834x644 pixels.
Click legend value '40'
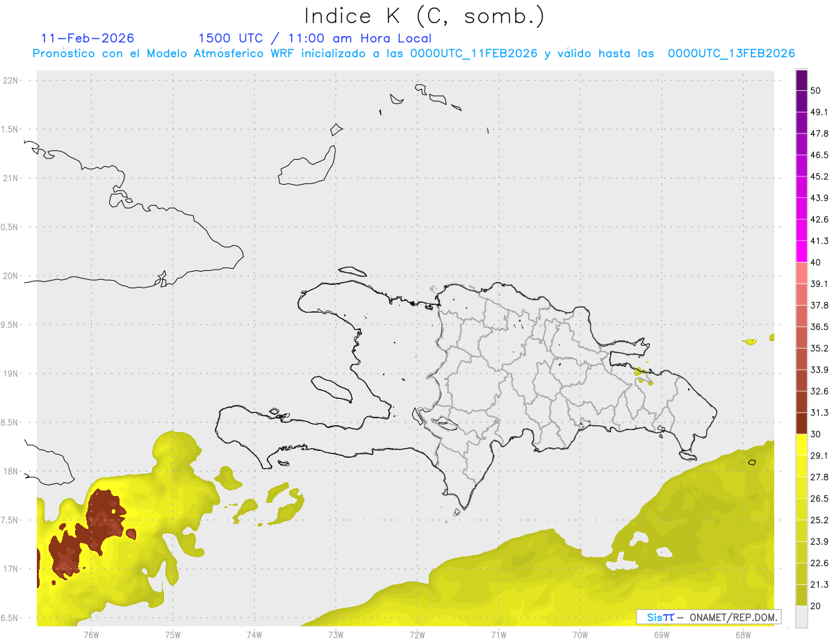tap(817, 263)
